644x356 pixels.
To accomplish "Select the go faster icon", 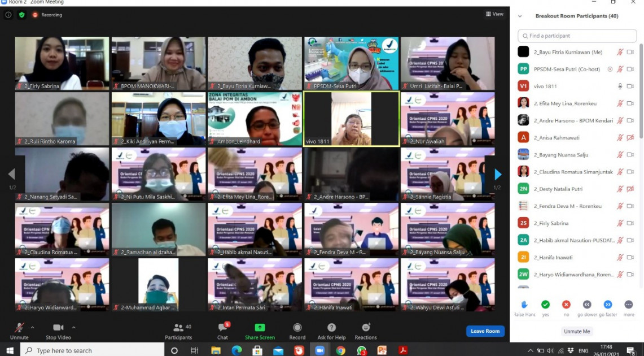I will pyautogui.click(x=608, y=304).
